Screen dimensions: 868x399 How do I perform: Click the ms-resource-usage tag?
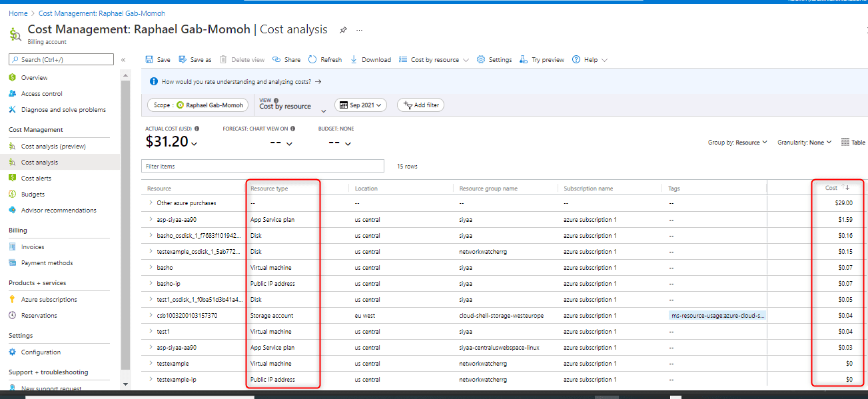718,315
